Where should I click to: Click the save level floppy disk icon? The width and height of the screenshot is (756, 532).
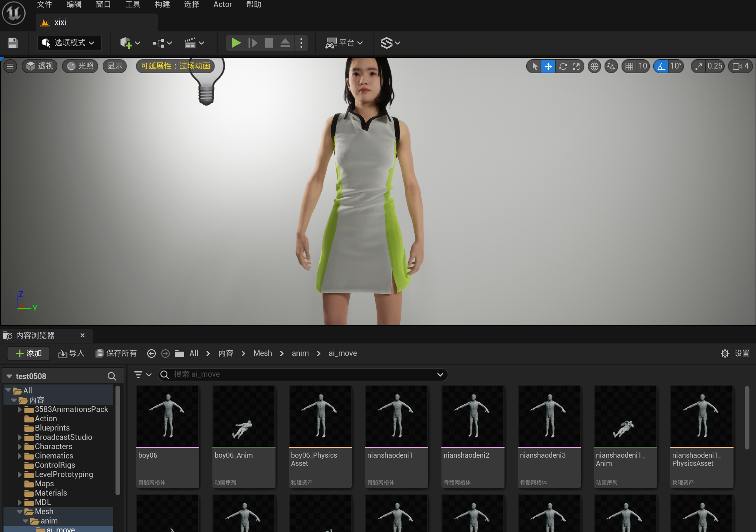[13, 43]
